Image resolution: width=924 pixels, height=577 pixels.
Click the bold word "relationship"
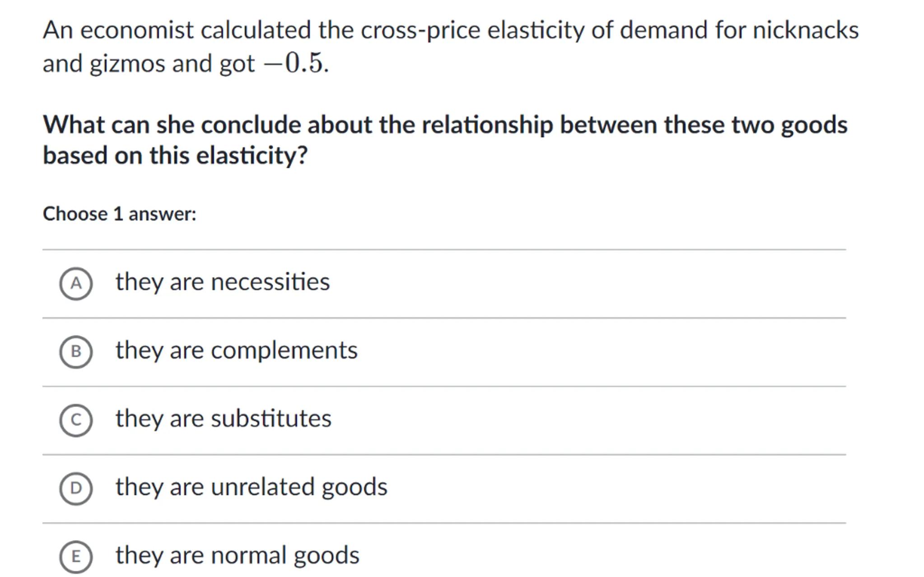(487, 125)
